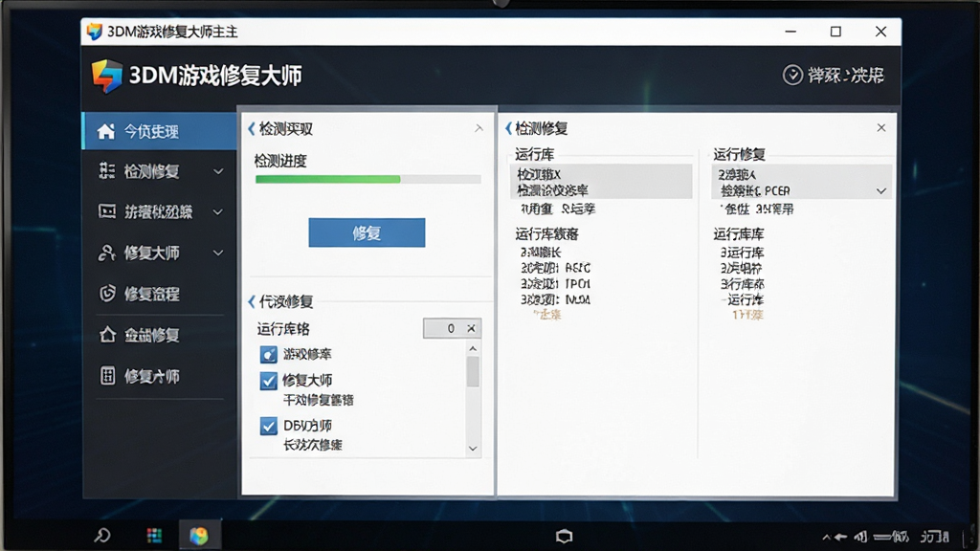This screenshot has width=980, height=551.
Task: Show hidden tray icons with caret
Action: 826,537
